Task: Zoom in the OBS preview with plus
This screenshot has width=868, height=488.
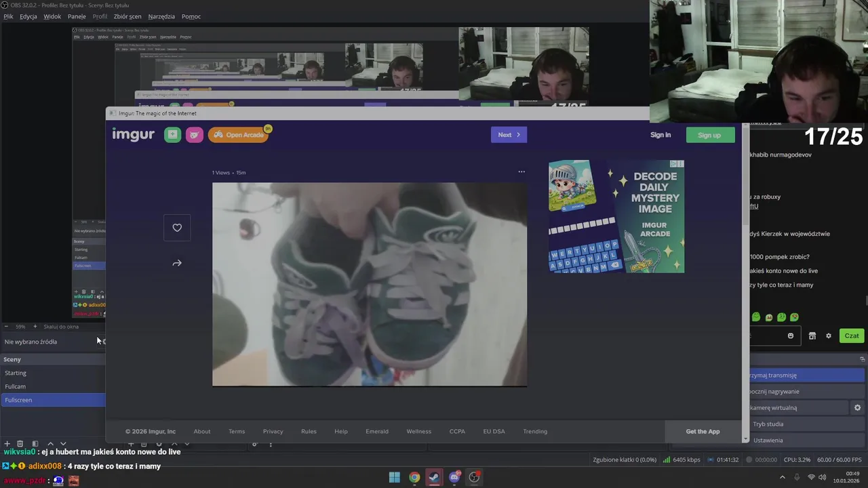Action: [x=35, y=327]
